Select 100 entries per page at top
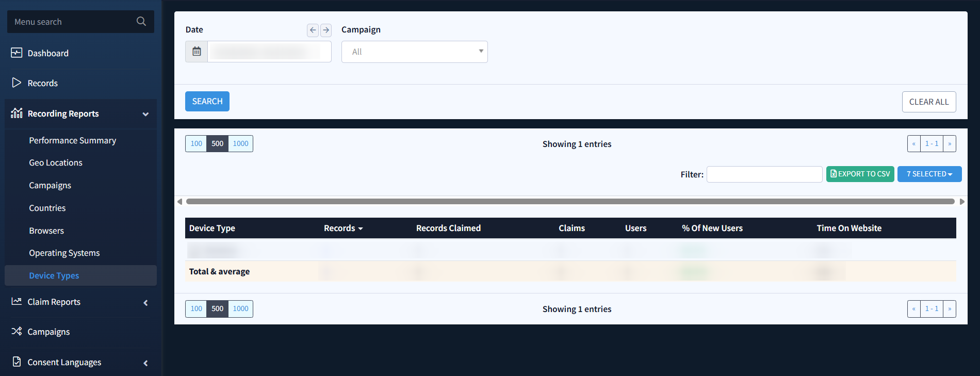Image resolution: width=980 pixels, height=376 pixels. pos(196,144)
